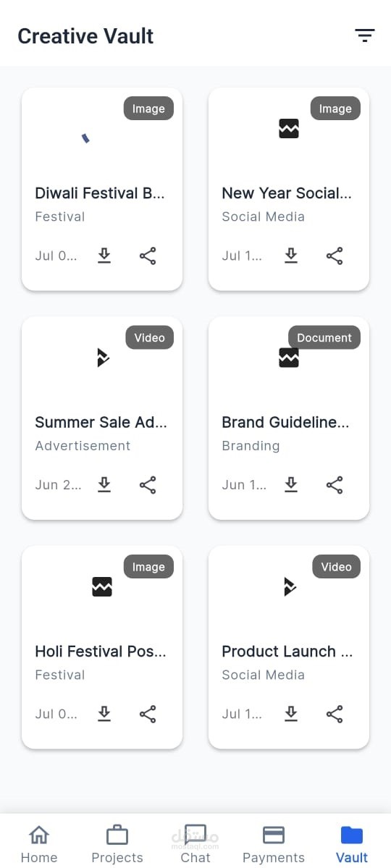Share the Summer Sale Ad video
This screenshot has height=868, width=391.
tap(148, 485)
